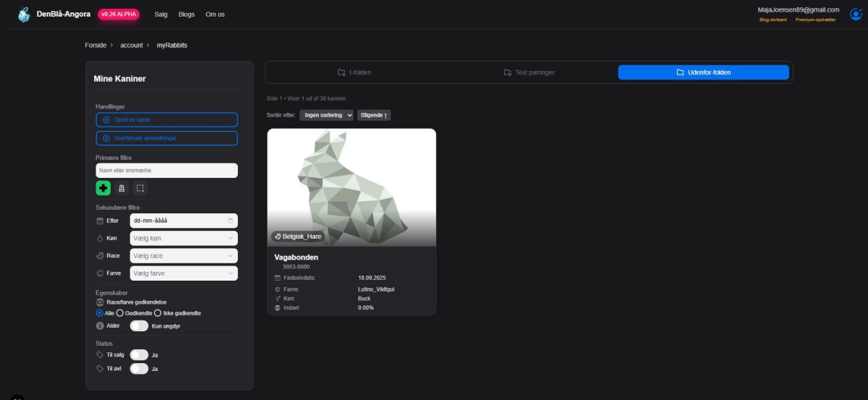The image size is (868, 400).
Task: Click the calendar icon in date field
Action: 231,221
